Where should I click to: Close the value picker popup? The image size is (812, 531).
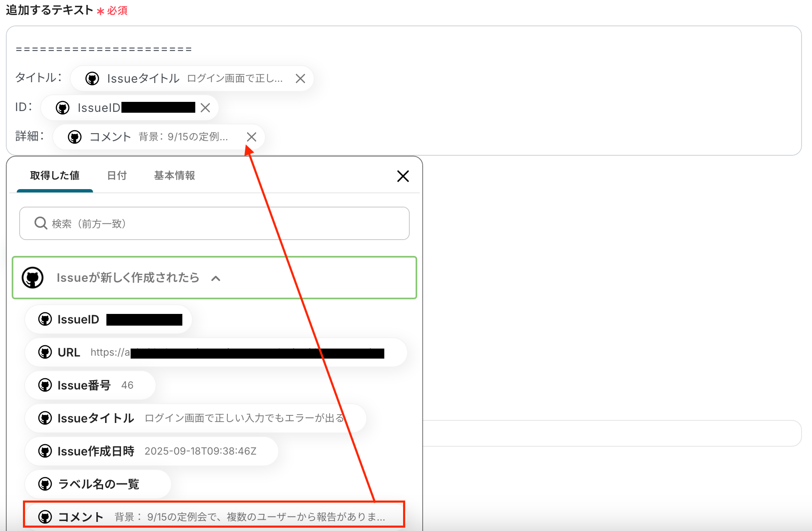403,176
